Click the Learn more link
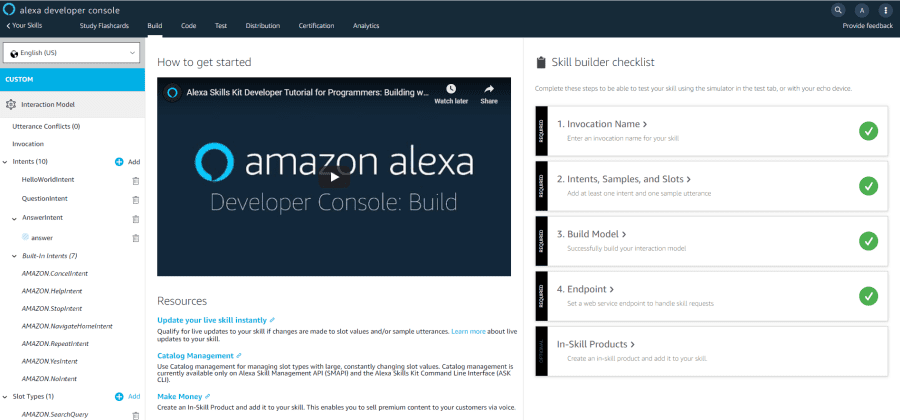Image resolution: width=900 pixels, height=420 pixels. coord(468,332)
